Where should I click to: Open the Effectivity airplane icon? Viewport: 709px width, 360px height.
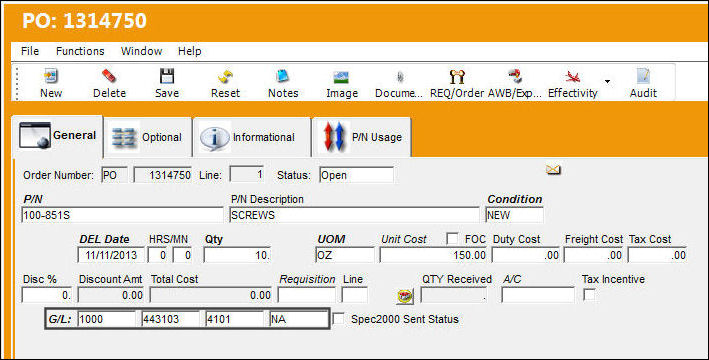pos(572,76)
